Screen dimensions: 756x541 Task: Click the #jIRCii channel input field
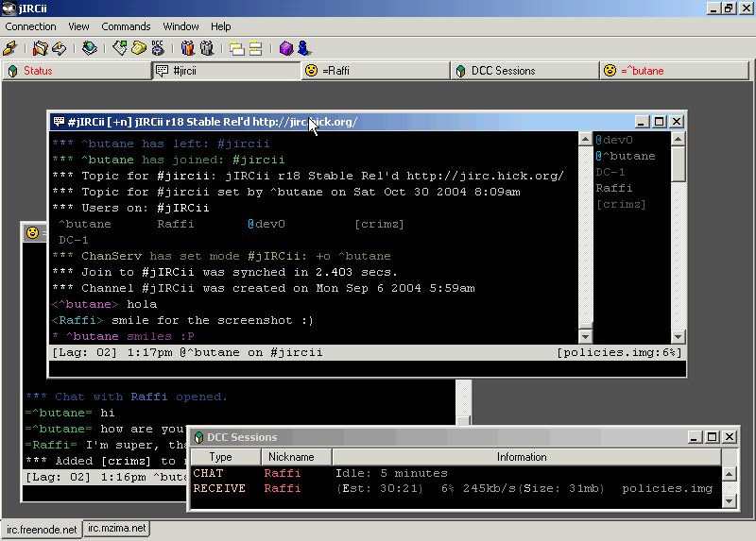pos(368,368)
